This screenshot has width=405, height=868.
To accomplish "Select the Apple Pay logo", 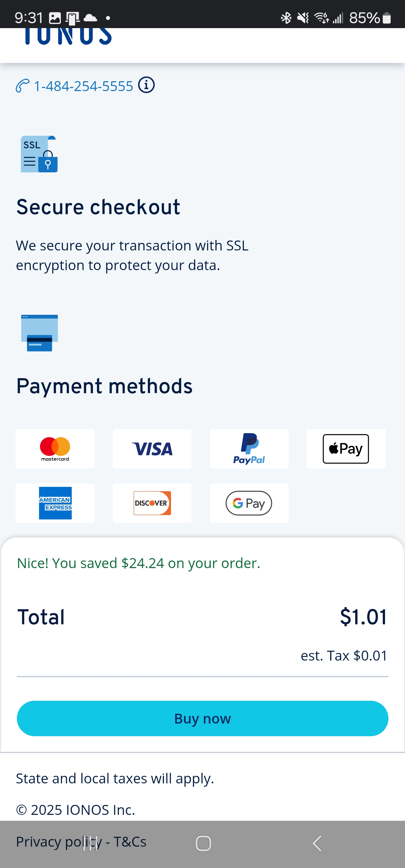I will pos(346,449).
